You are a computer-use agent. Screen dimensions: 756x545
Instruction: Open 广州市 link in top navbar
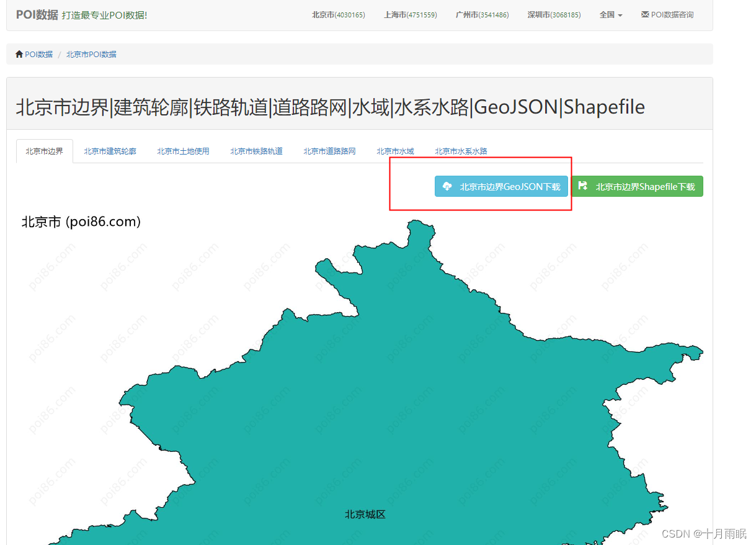pos(482,15)
